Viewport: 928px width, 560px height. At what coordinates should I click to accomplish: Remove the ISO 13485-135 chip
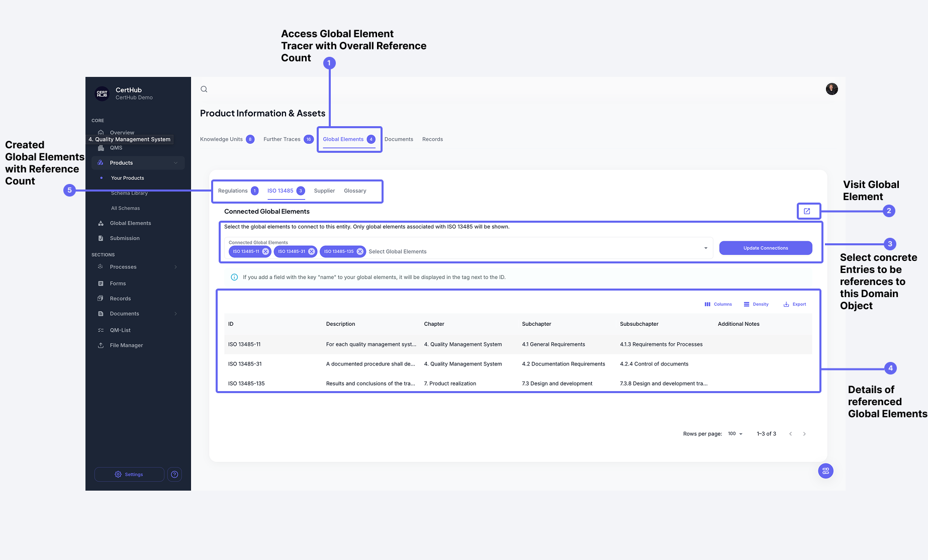click(360, 252)
